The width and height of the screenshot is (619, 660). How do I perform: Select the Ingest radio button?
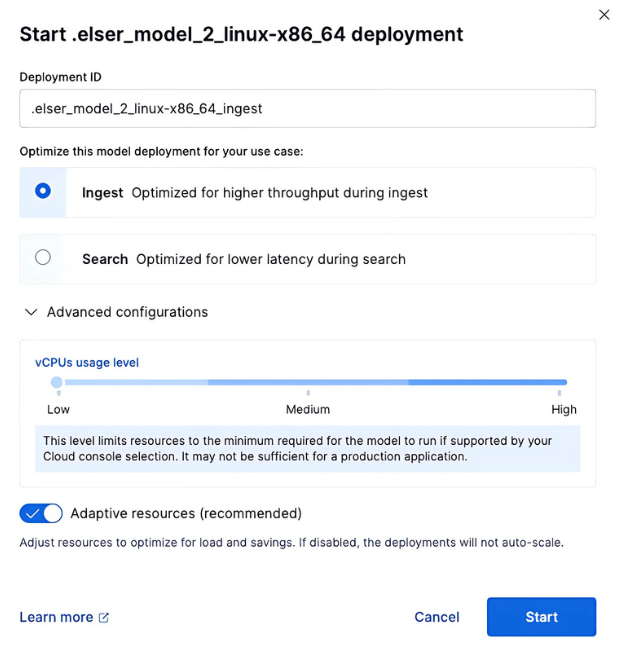point(43,191)
